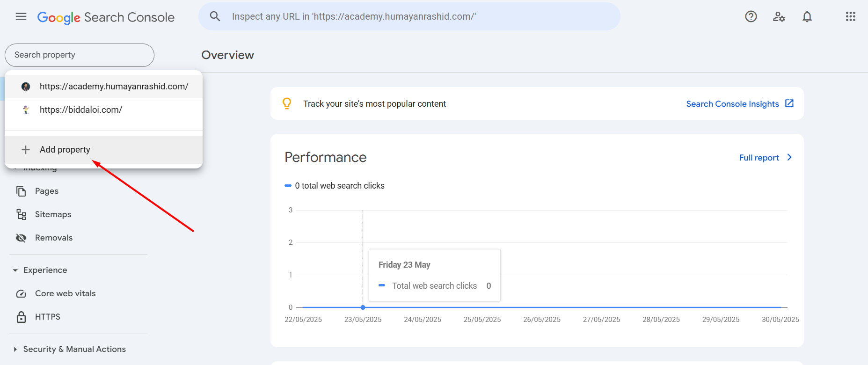Select the biddaloi.com property

pos(81,110)
